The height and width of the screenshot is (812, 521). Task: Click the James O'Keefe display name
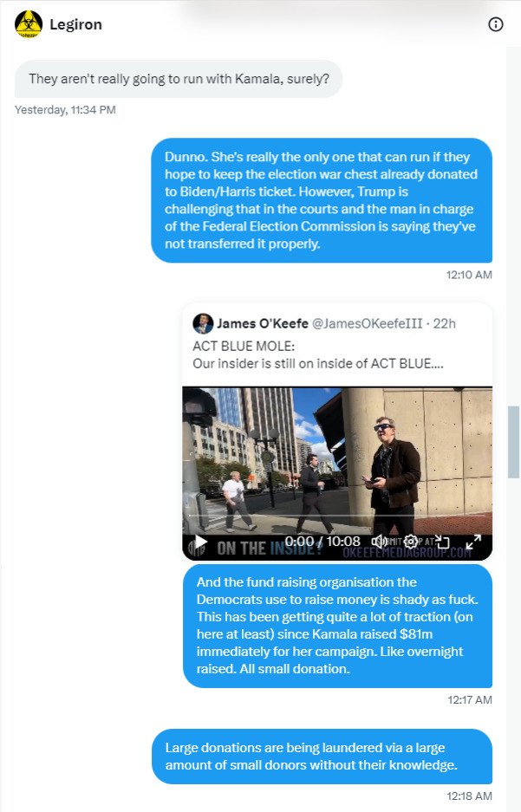(262, 323)
